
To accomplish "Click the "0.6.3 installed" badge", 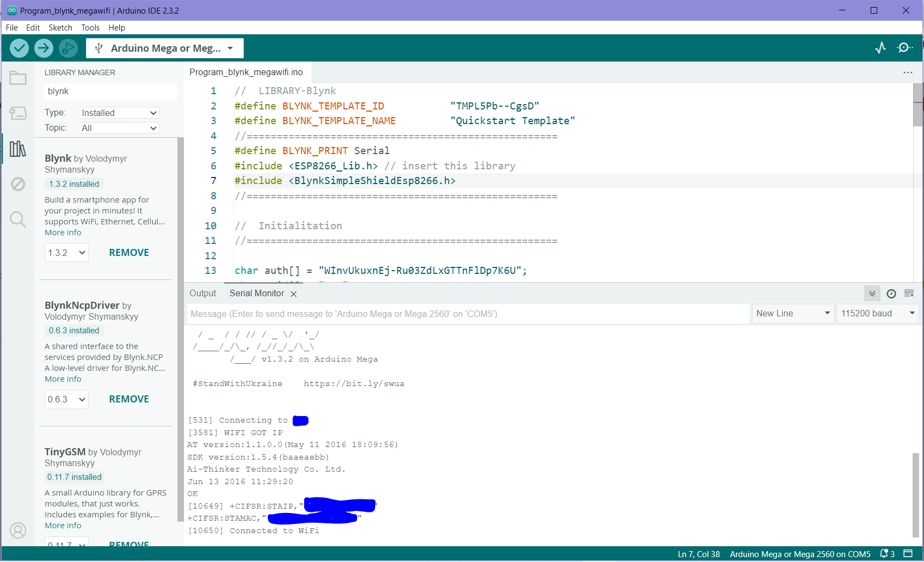I will click(74, 331).
